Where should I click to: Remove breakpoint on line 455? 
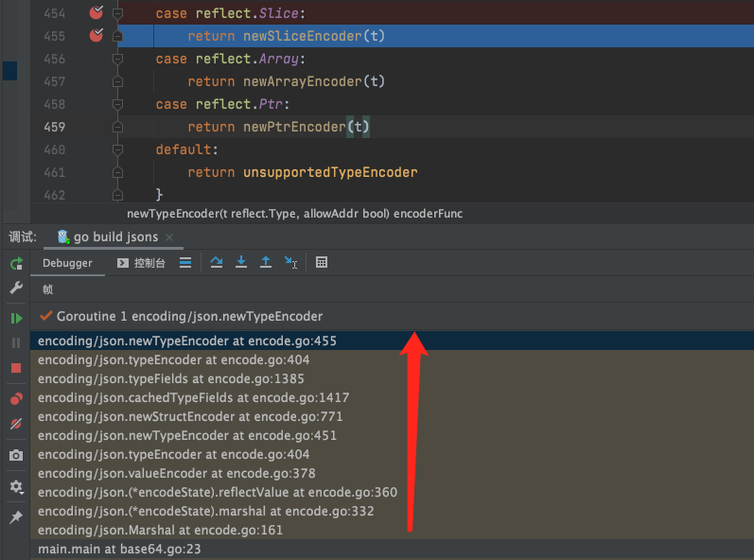click(96, 36)
